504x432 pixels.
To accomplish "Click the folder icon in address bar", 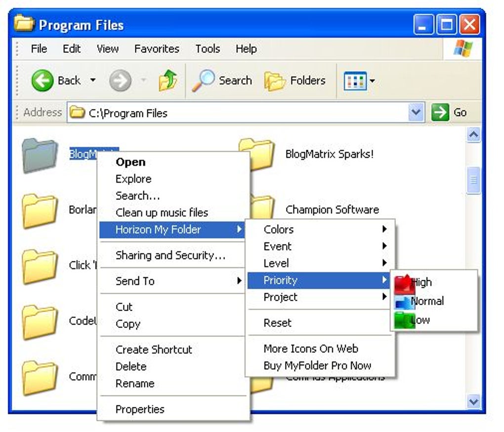I will [77, 112].
